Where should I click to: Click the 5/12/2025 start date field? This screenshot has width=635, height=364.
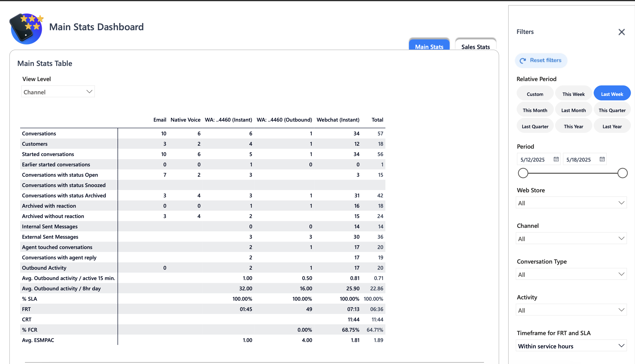tap(533, 159)
